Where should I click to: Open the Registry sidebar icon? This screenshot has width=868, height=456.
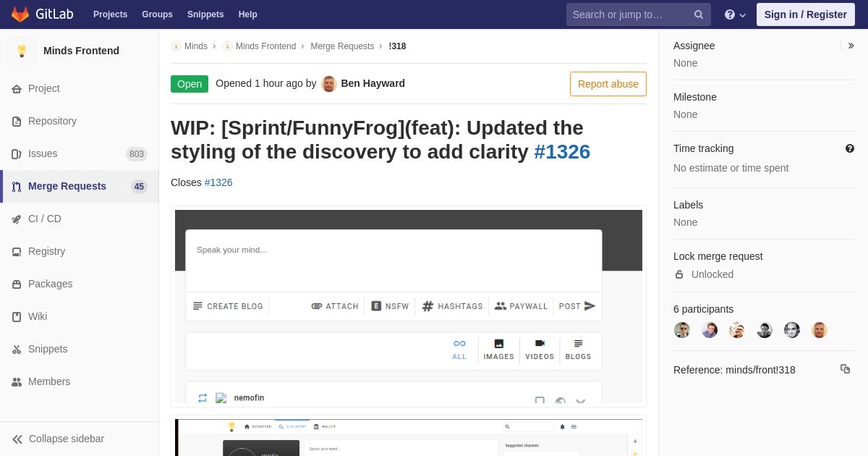point(17,252)
